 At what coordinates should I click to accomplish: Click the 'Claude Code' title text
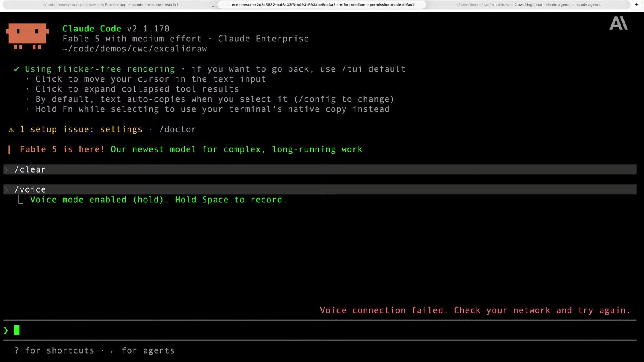coord(92,29)
